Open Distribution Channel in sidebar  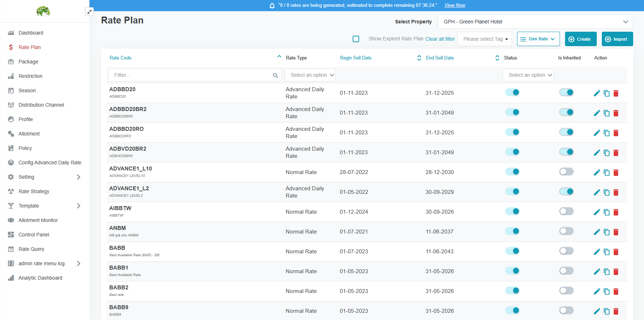click(x=41, y=105)
